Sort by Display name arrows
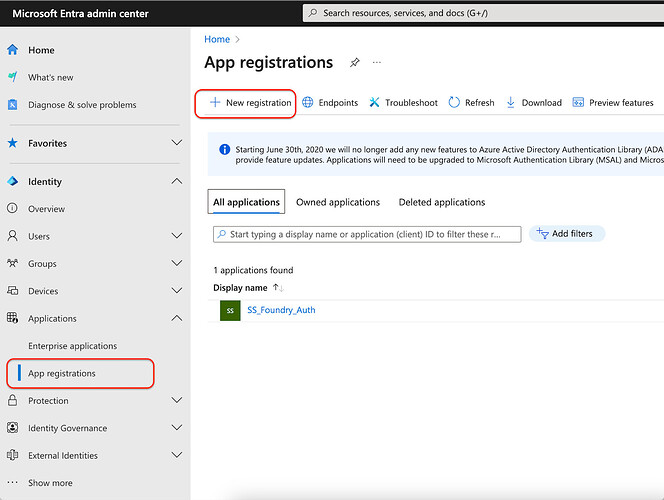Image resolution: width=664 pixels, height=500 pixels. click(278, 287)
